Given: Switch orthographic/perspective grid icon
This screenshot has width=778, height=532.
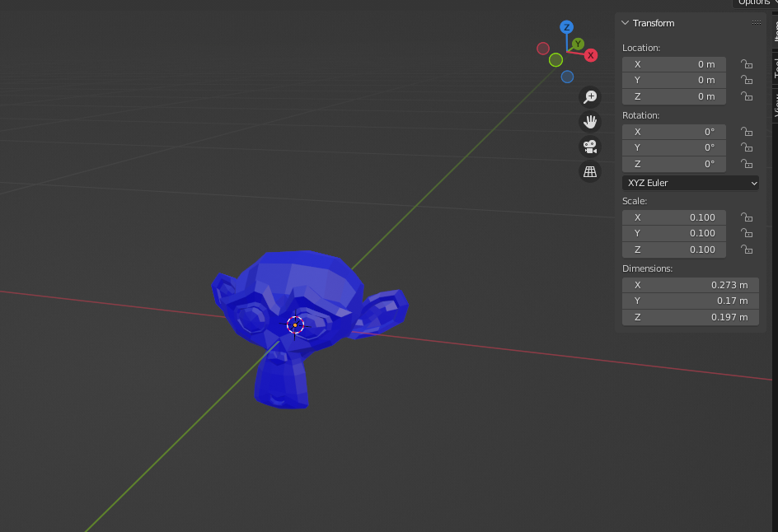Looking at the screenshot, I should [x=590, y=171].
